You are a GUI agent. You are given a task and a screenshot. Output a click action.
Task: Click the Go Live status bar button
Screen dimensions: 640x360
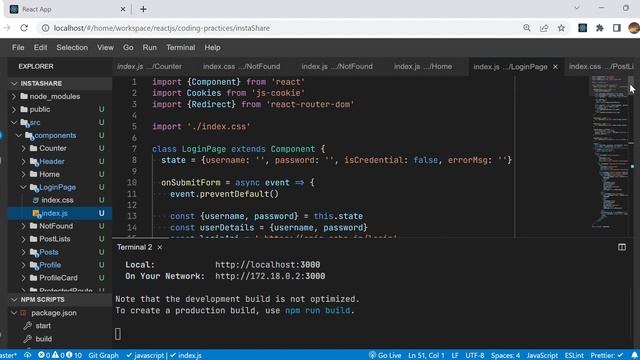pos(385,355)
